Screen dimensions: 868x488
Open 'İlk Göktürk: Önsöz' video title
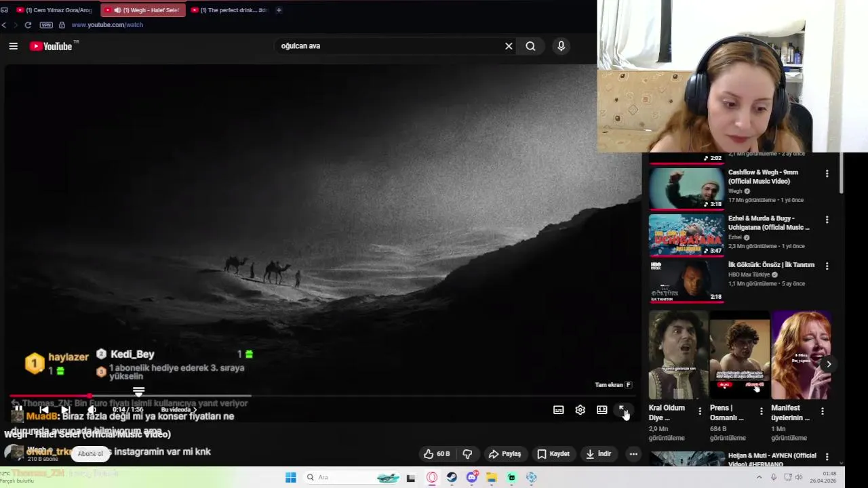tap(771, 265)
